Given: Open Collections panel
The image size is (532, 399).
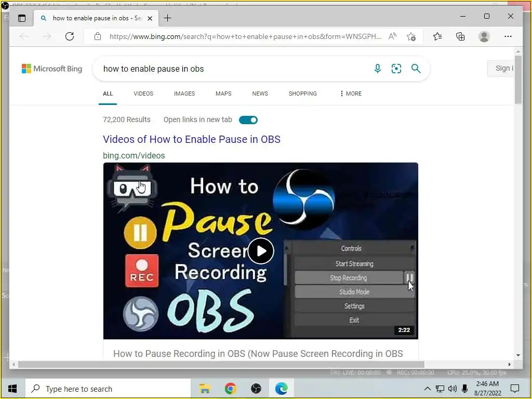Looking at the screenshot, I should pyautogui.click(x=460, y=36).
